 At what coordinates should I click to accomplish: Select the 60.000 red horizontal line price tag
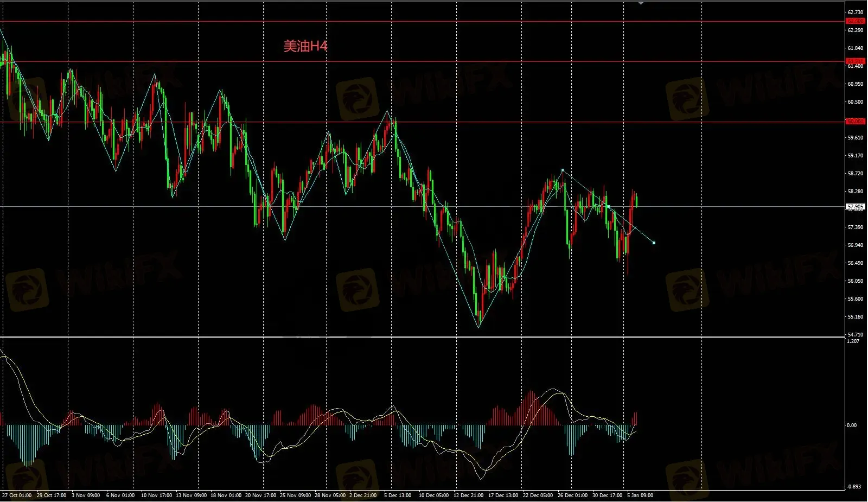pos(856,122)
